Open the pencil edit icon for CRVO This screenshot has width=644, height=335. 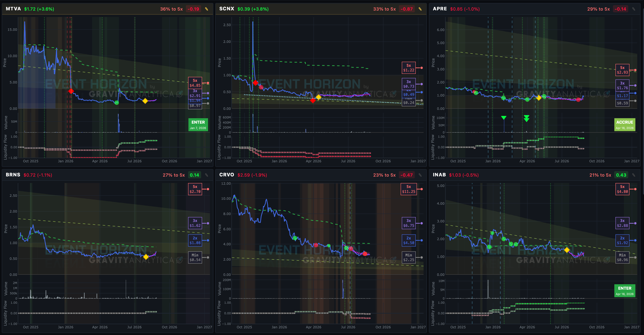tap(420, 175)
